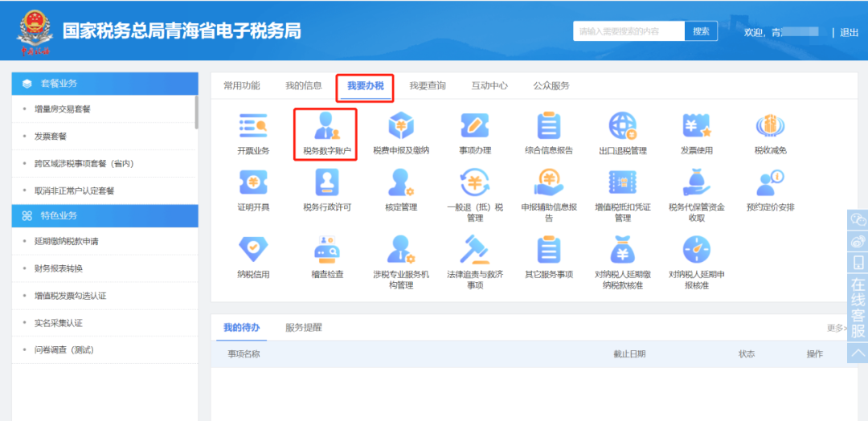Open 发票套餐 in sidebar
868x421 pixels.
[x=51, y=136]
